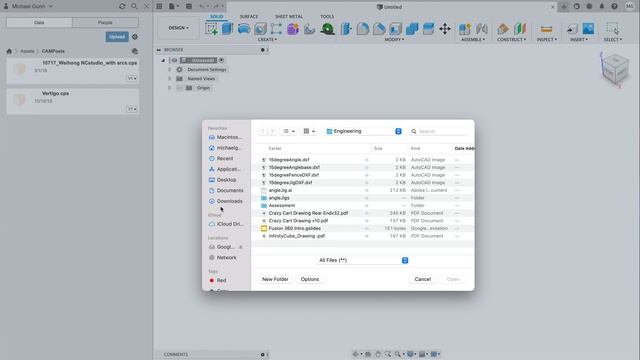This screenshot has width=640, height=360.
Task: Expand Origin node in browser
Action: (x=169, y=88)
